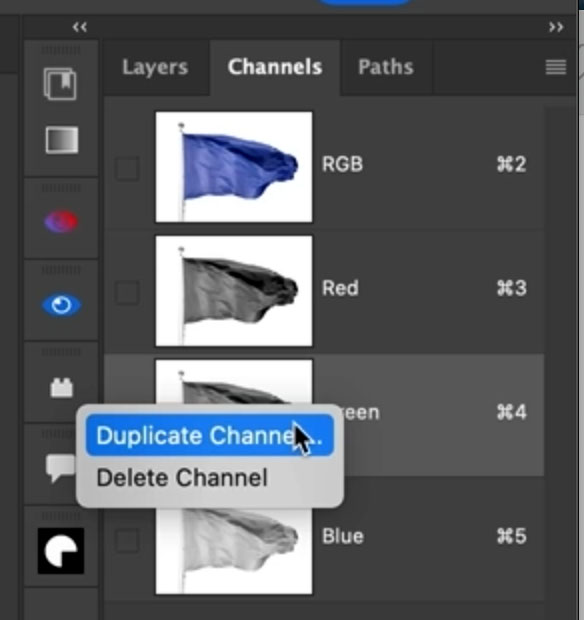This screenshot has width=584, height=620.
Task: Click the Green channel thumbnail
Action: pyautogui.click(x=234, y=381)
